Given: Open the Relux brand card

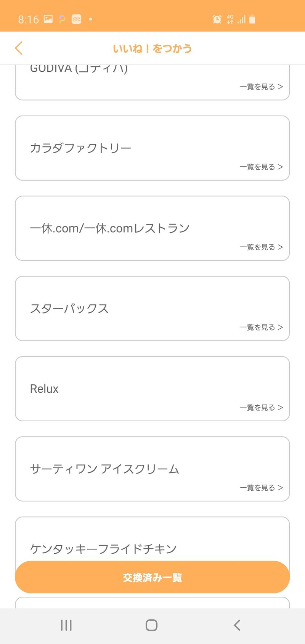Looking at the screenshot, I should point(152,389).
